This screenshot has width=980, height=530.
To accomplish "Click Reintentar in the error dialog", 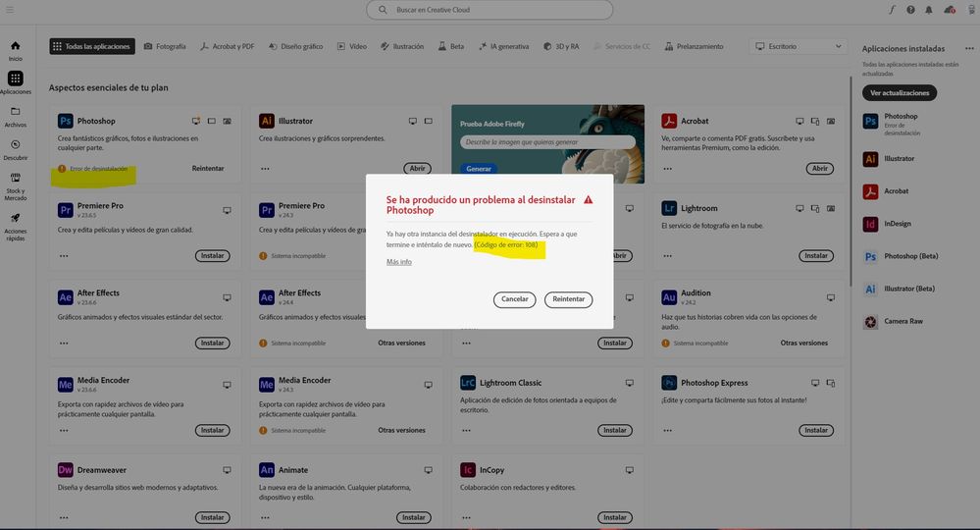I will pos(568,299).
